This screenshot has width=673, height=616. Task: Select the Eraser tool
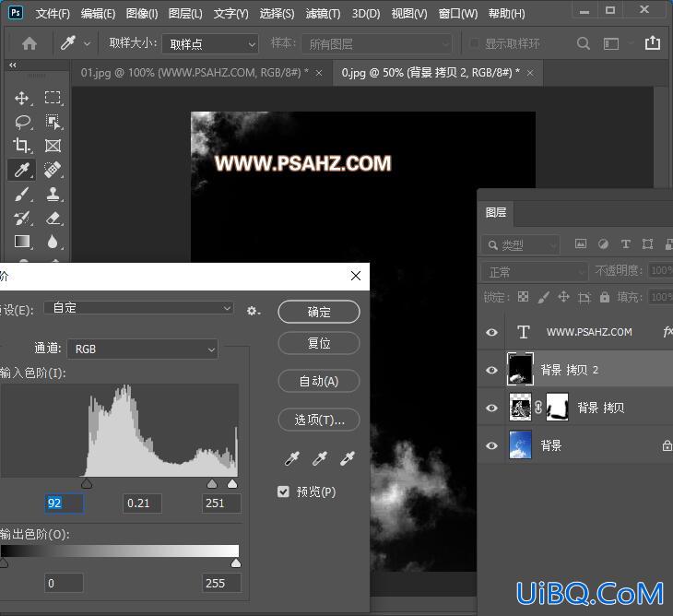(x=53, y=218)
